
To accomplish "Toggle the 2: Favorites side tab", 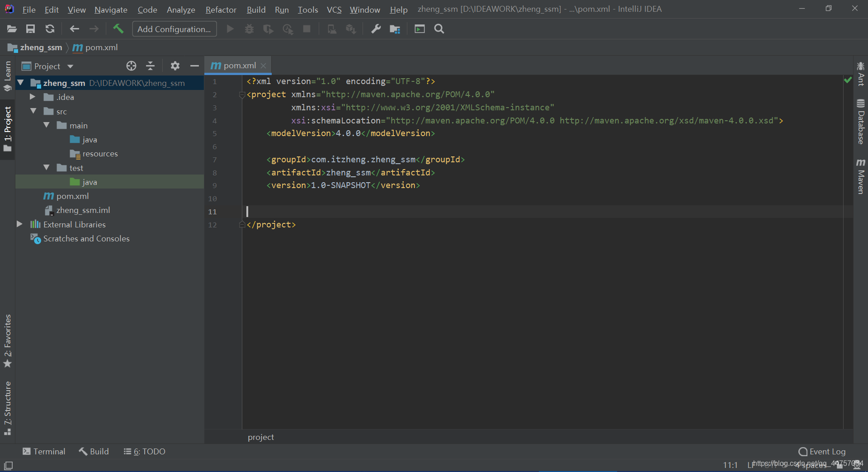I will pos(7,341).
